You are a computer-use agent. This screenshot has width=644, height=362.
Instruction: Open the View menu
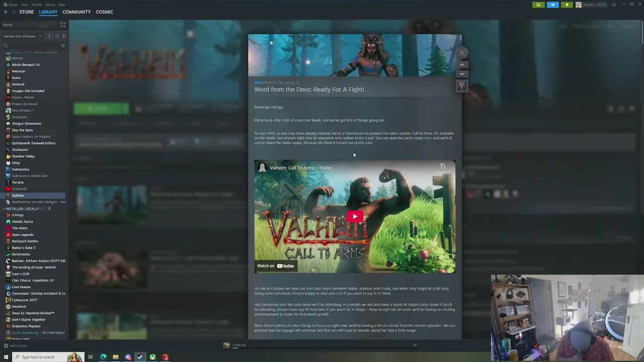tap(25, 5)
